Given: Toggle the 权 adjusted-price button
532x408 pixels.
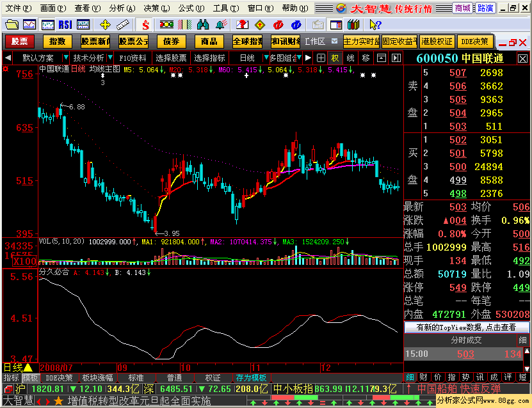Looking at the screenshot, I should [x=335, y=58].
